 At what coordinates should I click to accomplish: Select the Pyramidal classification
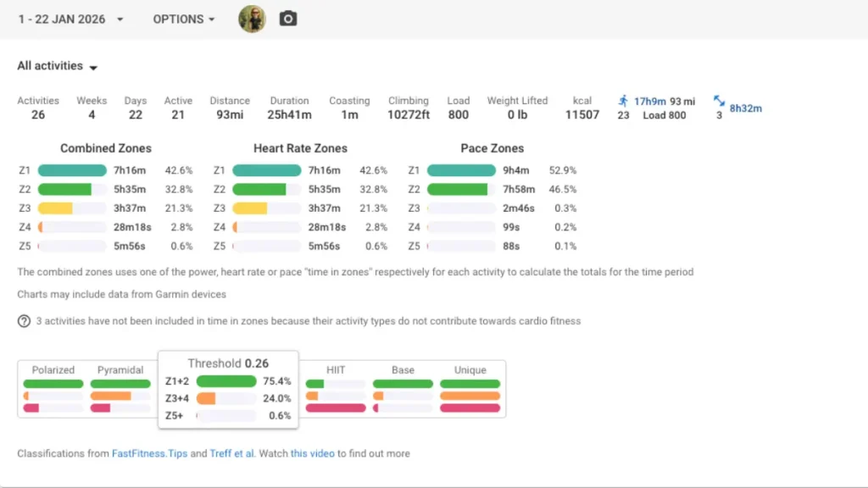120,370
